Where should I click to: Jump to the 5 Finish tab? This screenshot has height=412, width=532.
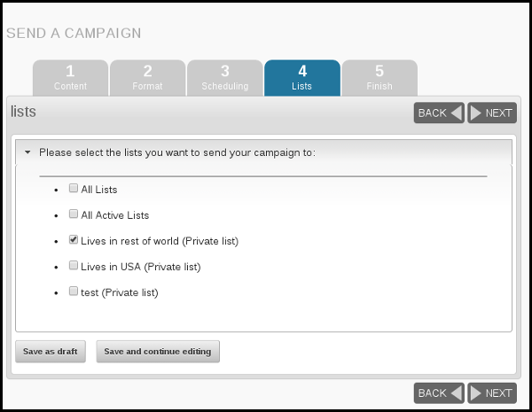pos(379,78)
